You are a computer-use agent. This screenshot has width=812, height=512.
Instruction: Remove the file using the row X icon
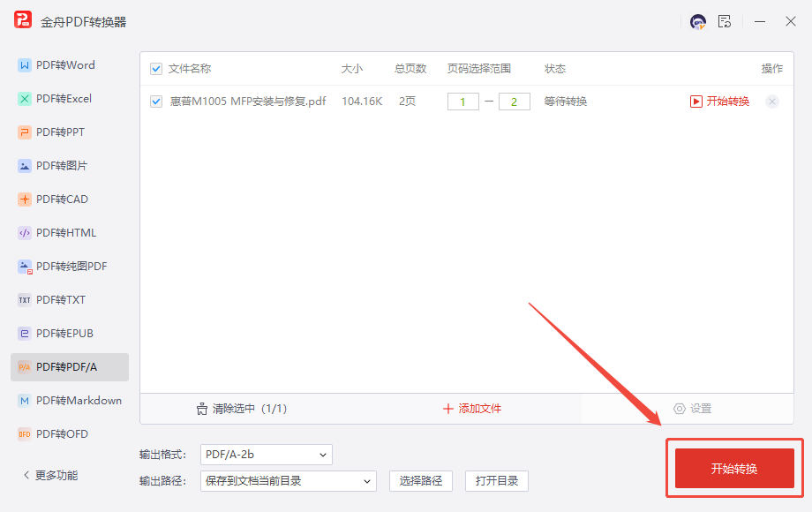(772, 102)
